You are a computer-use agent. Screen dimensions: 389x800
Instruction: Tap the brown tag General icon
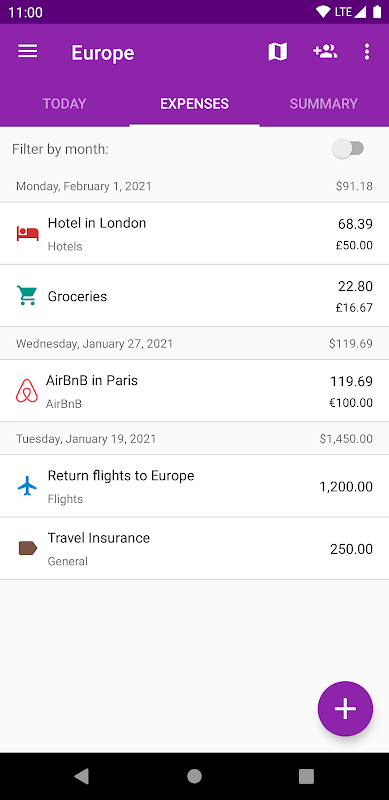pos(28,548)
